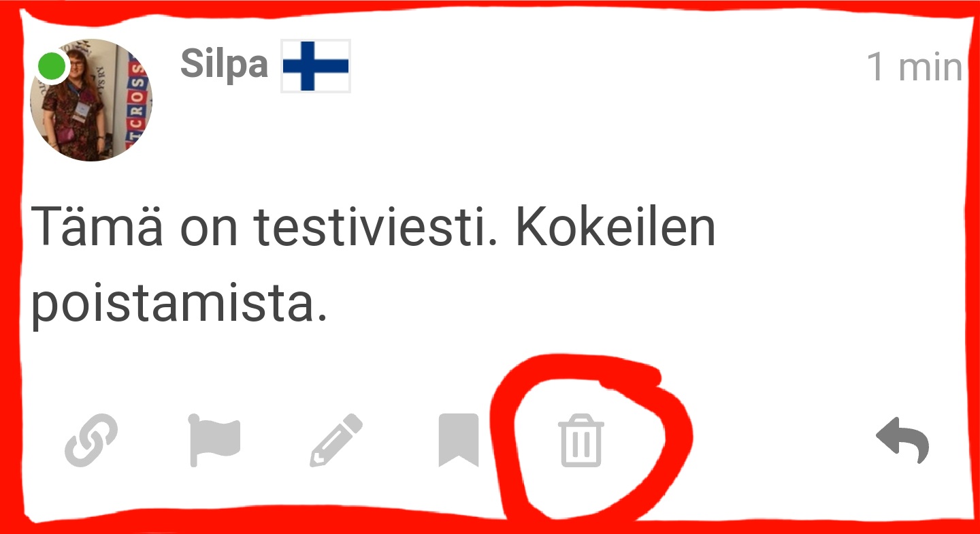Click the green online status dot
The width and height of the screenshot is (980, 534).
click(52, 67)
